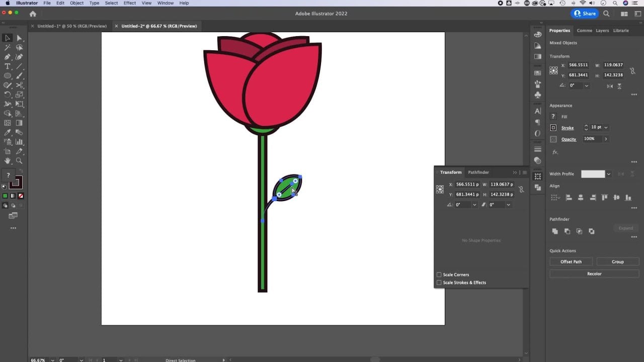
Task: Select the Type tool in the toolbar
Action: [8, 66]
